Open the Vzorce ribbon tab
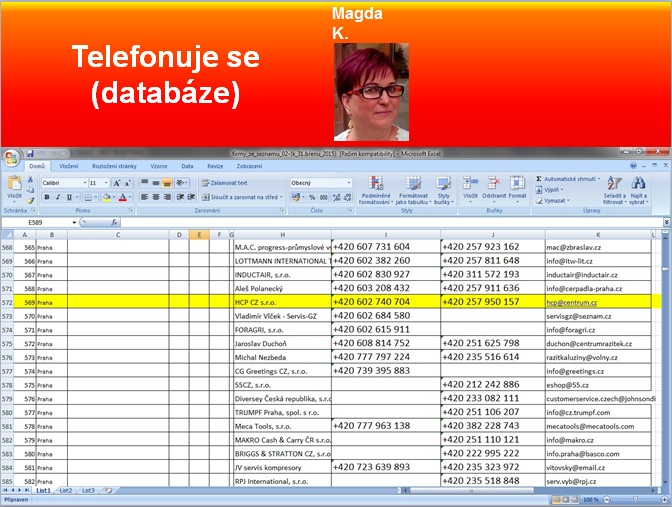The width and height of the screenshot is (672, 507). coord(159,166)
